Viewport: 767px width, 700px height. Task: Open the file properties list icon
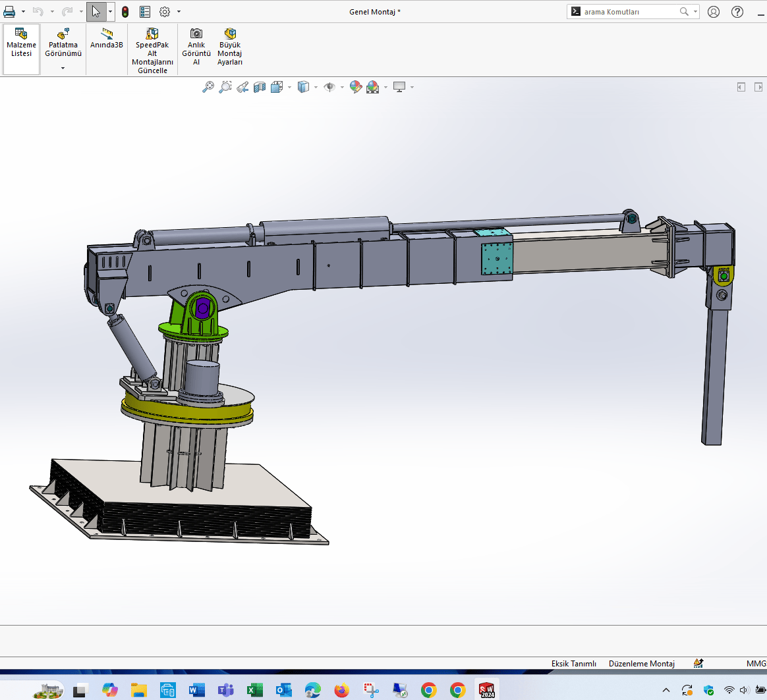coord(145,12)
